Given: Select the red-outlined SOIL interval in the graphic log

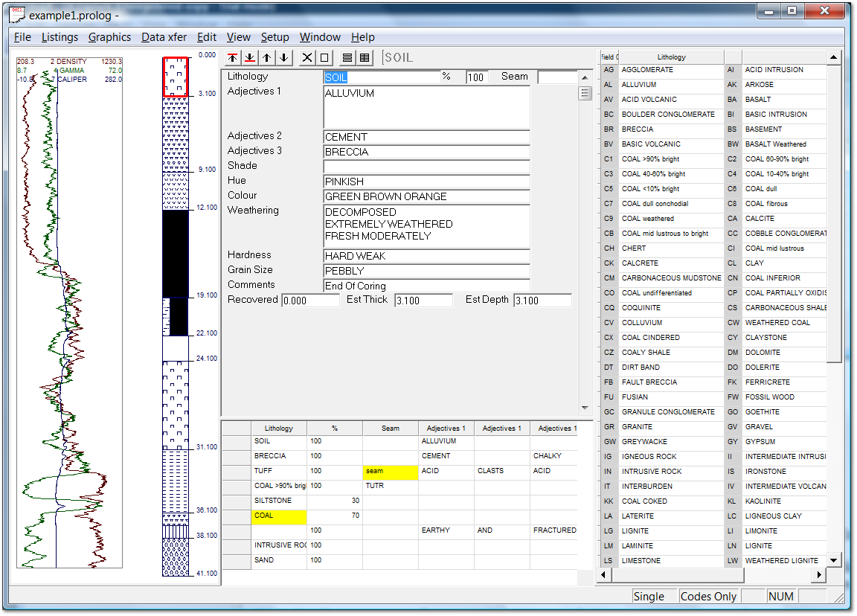Looking at the screenshot, I should (x=176, y=77).
